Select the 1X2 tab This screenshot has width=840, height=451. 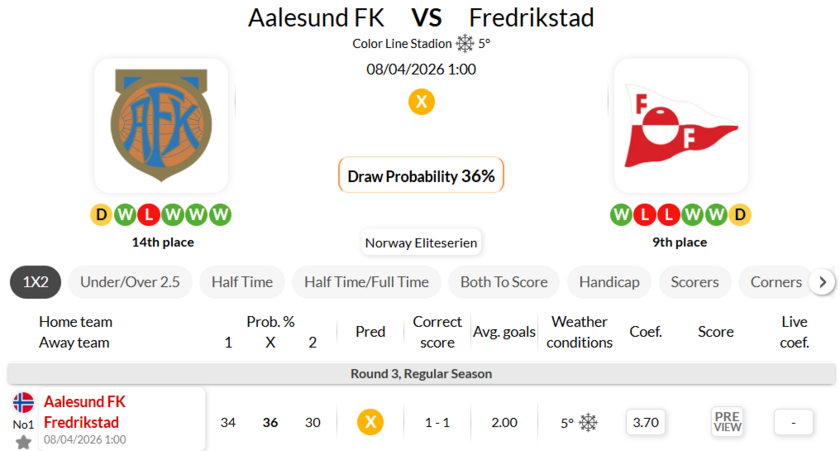35,282
